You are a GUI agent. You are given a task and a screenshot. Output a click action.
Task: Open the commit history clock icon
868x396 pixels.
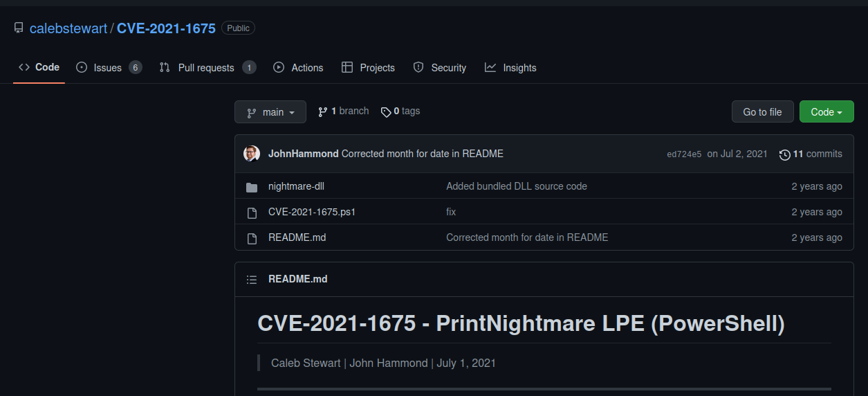click(x=784, y=154)
